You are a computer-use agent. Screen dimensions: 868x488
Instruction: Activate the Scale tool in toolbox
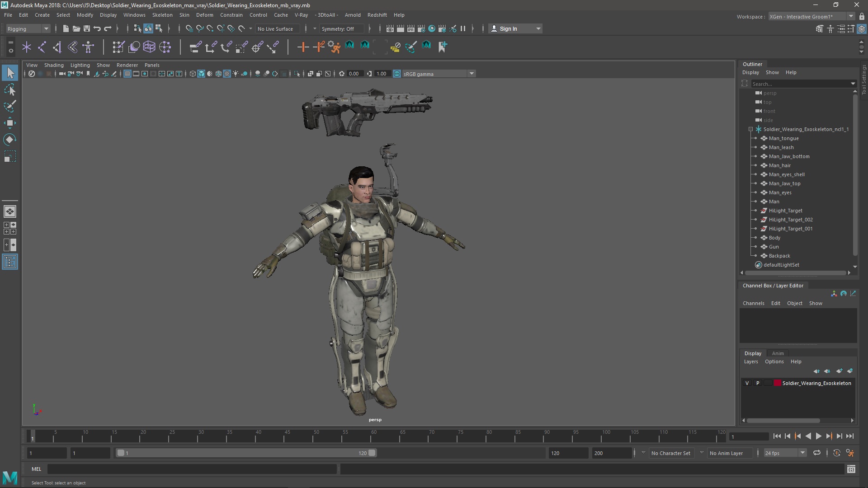coord(10,156)
